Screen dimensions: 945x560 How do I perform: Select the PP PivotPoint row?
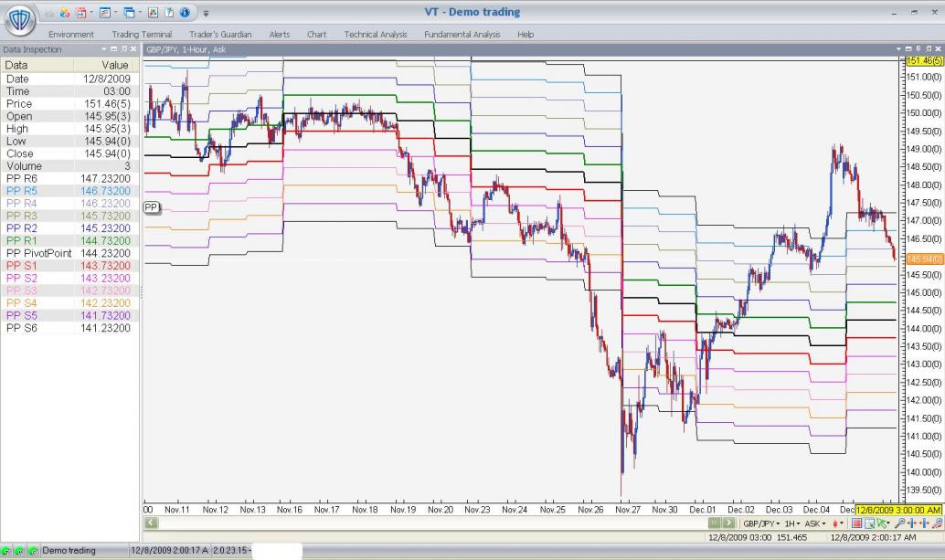tap(69, 253)
